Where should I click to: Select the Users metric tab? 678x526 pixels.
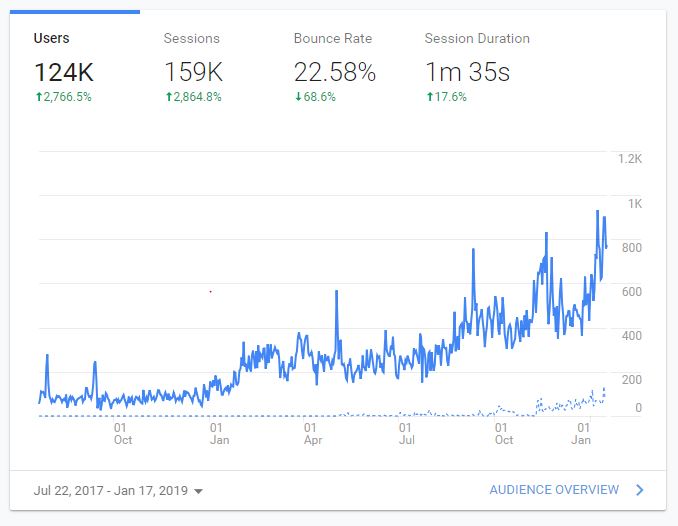click(x=75, y=65)
